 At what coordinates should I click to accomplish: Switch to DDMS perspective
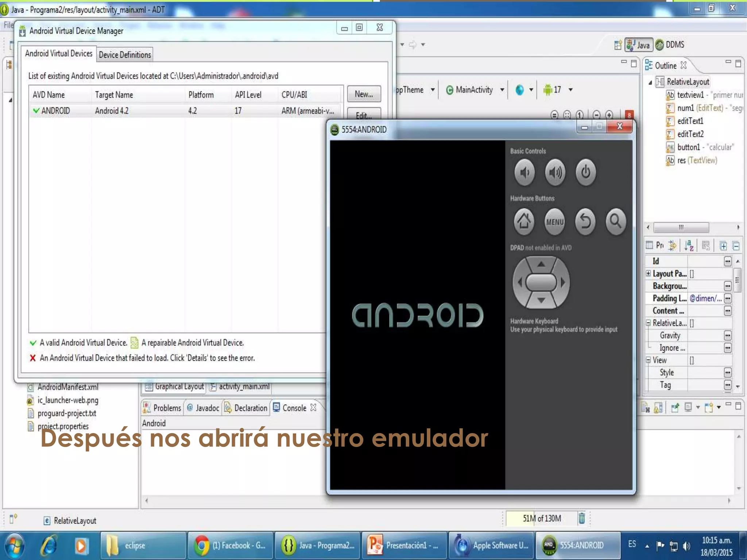(670, 45)
